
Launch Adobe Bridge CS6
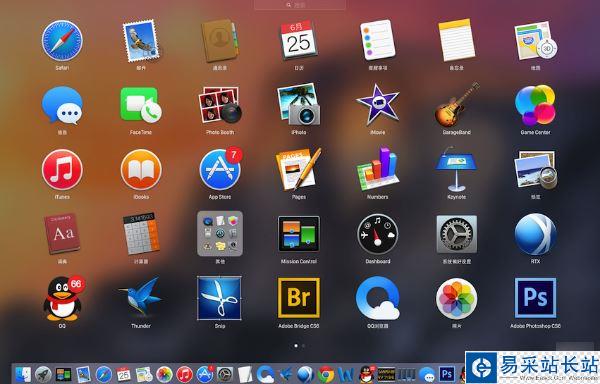point(299,298)
